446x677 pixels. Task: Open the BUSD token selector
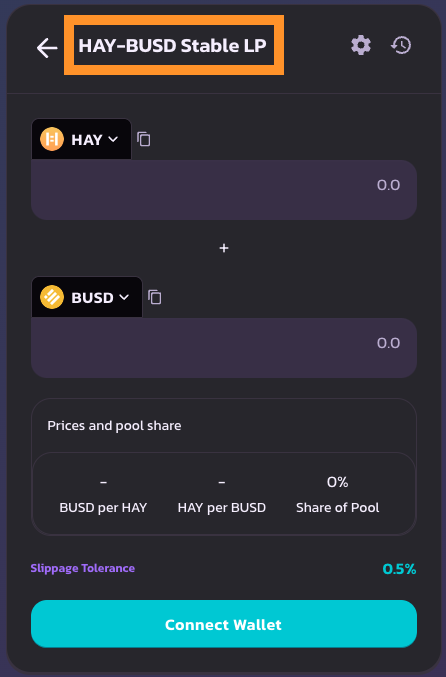point(87,297)
